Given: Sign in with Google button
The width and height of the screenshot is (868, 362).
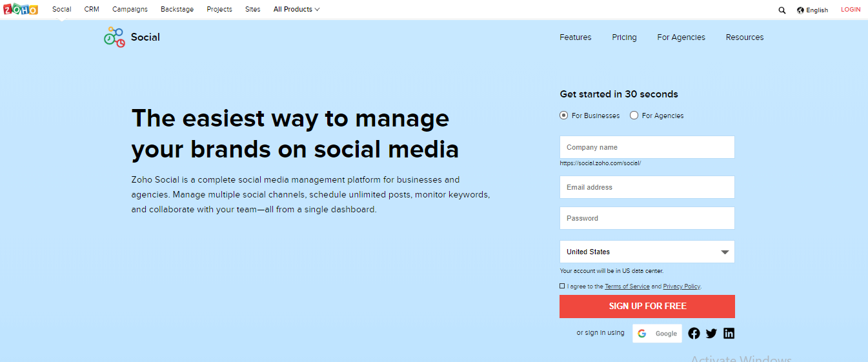Looking at the screenshot, I should tap(657, 334).
